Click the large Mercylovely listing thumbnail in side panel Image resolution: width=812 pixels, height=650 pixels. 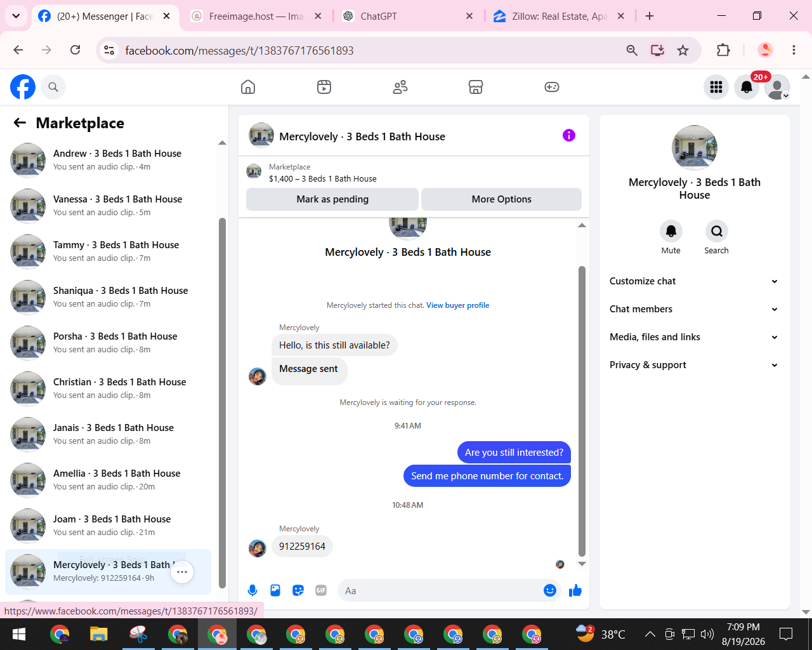695,148
